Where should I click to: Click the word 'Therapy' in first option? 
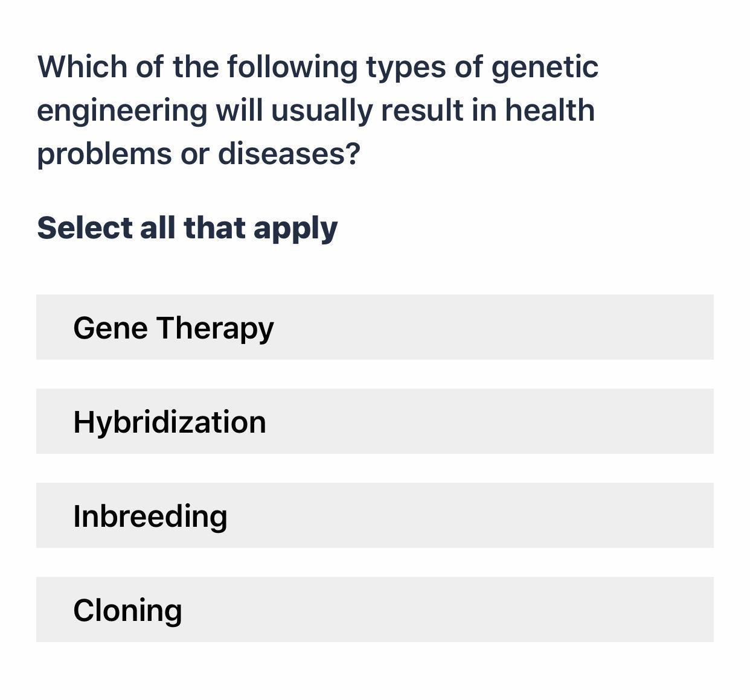tap(215, 328)
